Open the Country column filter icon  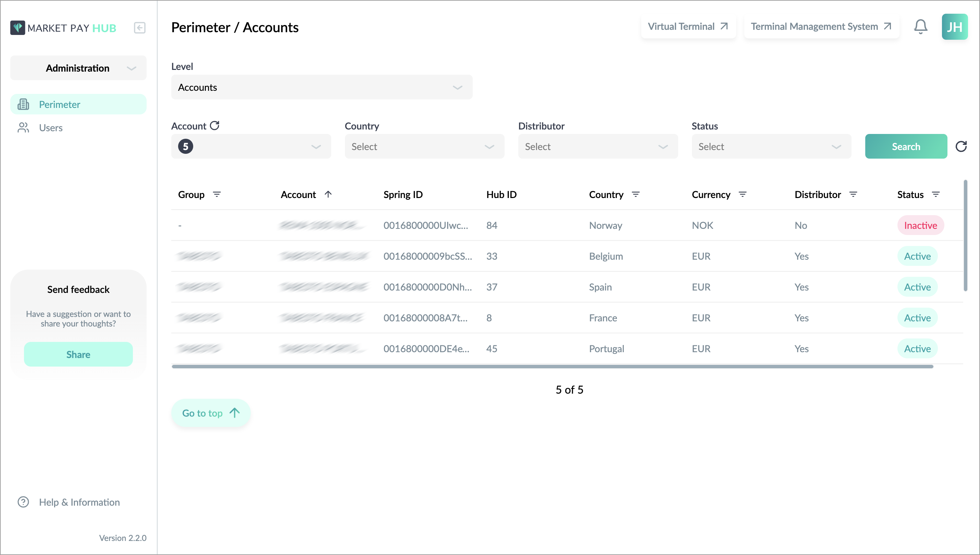tap(635, 194)
